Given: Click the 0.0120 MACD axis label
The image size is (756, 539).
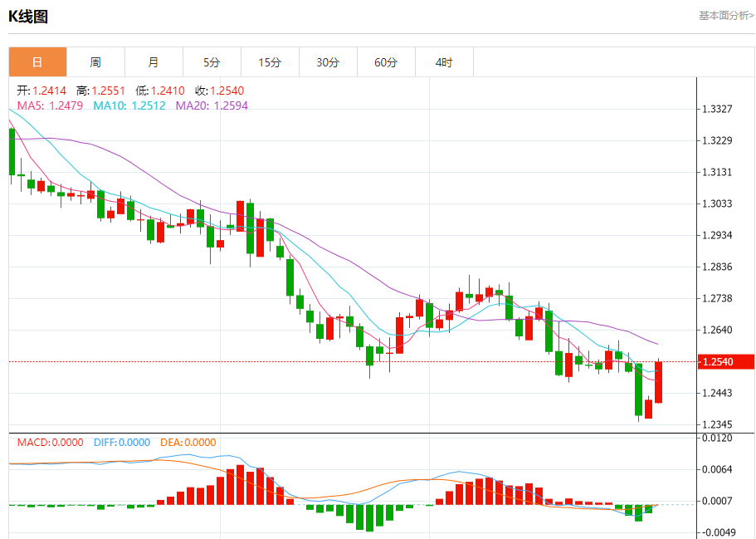Looking at the screenshot, I should 717,439.
